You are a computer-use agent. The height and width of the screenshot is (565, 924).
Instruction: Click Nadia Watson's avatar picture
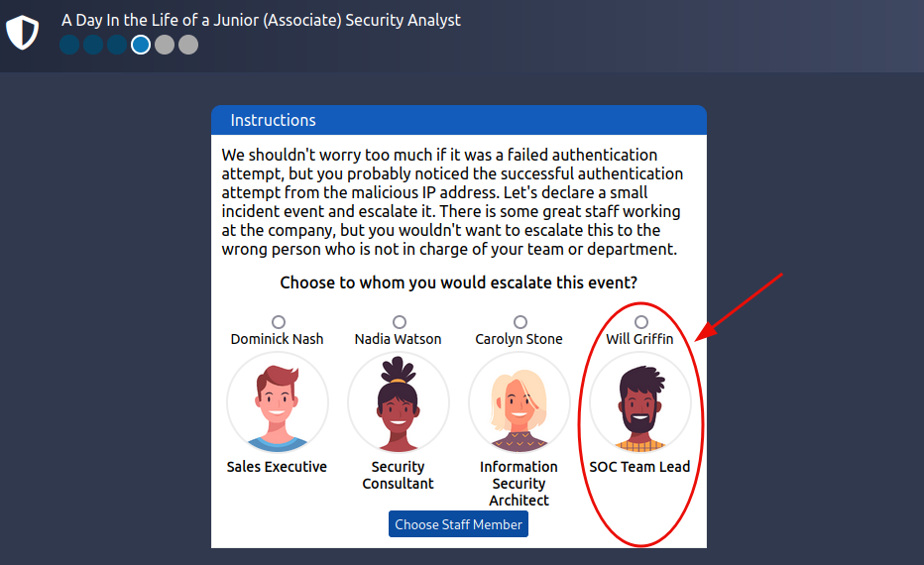point(399,403)
